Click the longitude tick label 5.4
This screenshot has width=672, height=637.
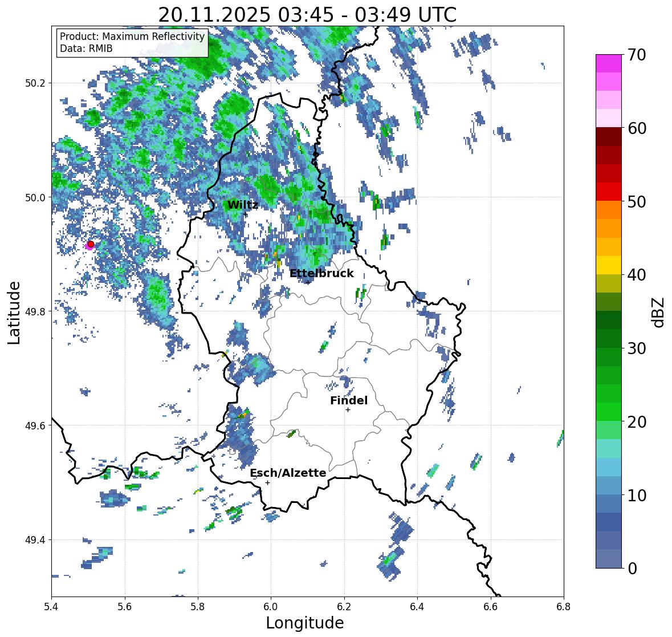pyautogui.click(x=51, y=606)
